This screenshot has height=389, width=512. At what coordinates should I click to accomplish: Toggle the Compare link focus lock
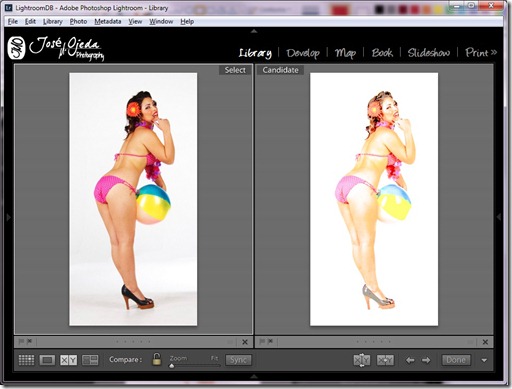[x=156, y=359]
